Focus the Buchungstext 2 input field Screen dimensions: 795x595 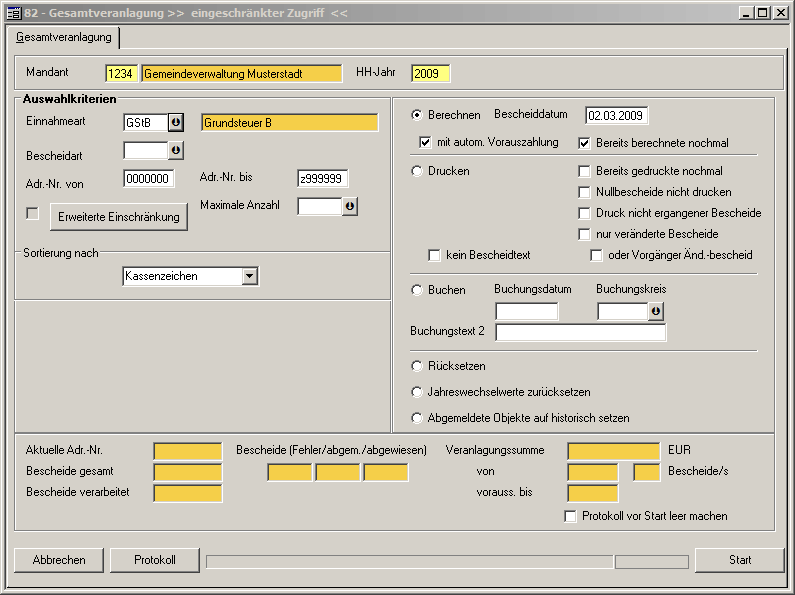pyautogui.click(x=580, y=333)
